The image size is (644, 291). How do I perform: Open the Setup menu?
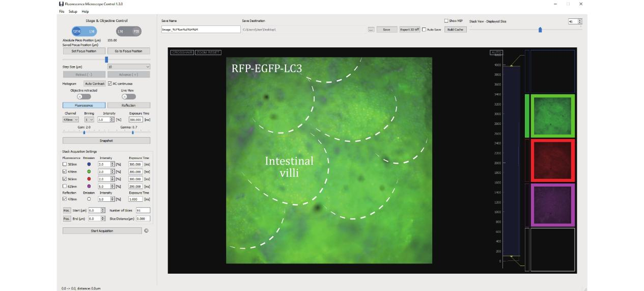pyautogui.click(x=73, y=11)
